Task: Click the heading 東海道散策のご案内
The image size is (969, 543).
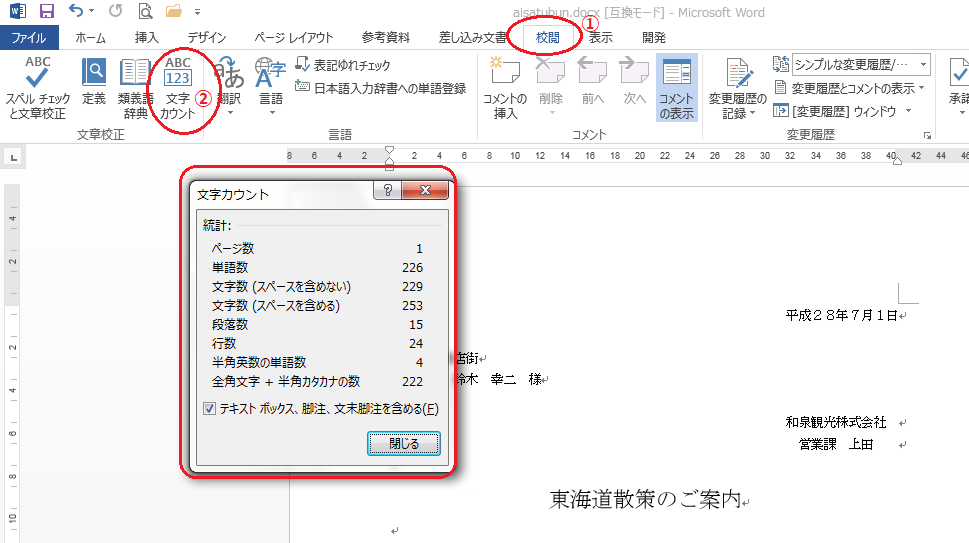Action: [645, 499]
